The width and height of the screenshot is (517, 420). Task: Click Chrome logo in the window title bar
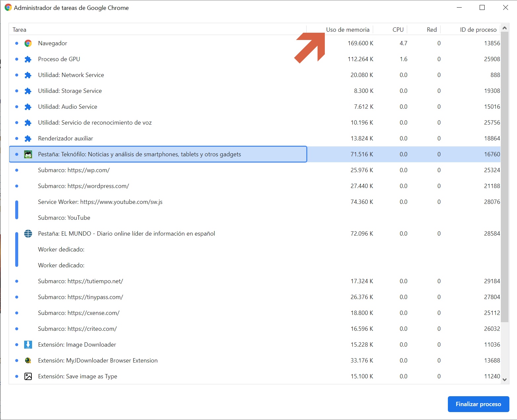tap(8, 8)
